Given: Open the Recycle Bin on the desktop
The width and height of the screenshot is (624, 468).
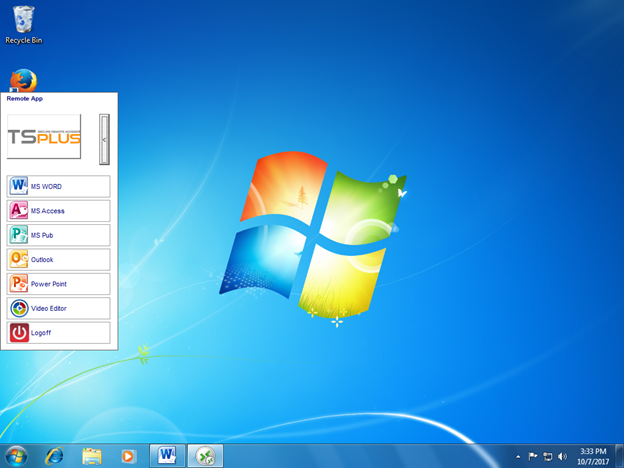Looking at the screenshot, I should [x=24, y=20].
